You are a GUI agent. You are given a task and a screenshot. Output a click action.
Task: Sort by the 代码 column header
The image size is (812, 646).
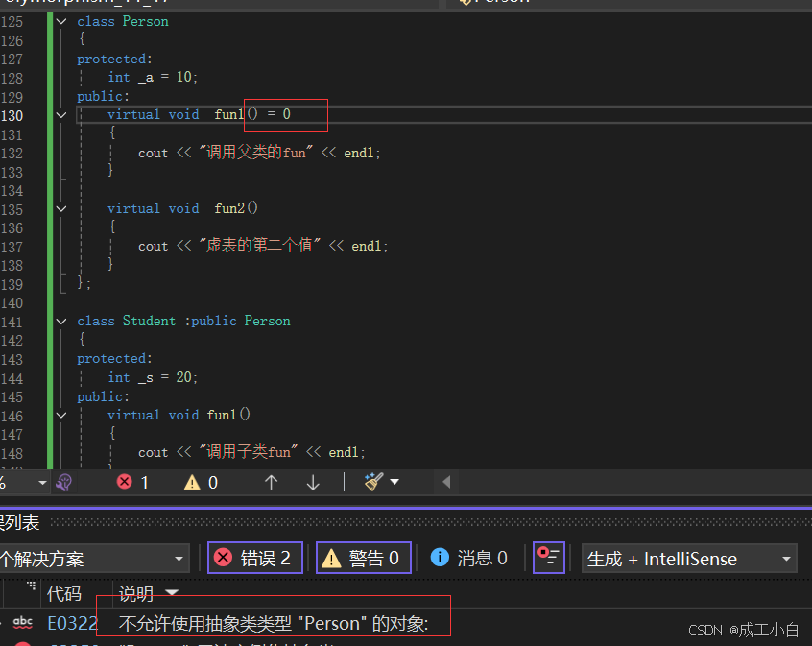pyautogui.click(x=64, y=594)
